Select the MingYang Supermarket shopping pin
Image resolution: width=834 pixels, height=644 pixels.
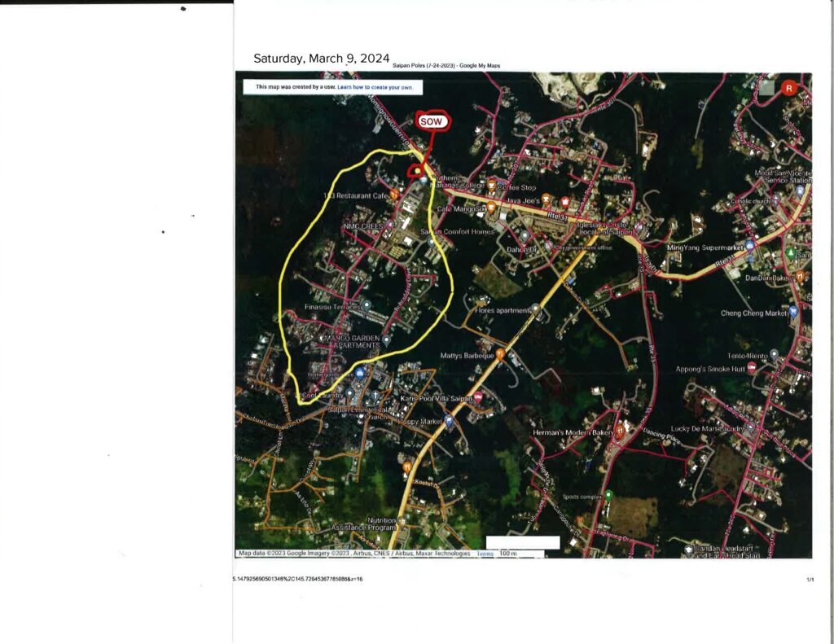tap(749, 246)
